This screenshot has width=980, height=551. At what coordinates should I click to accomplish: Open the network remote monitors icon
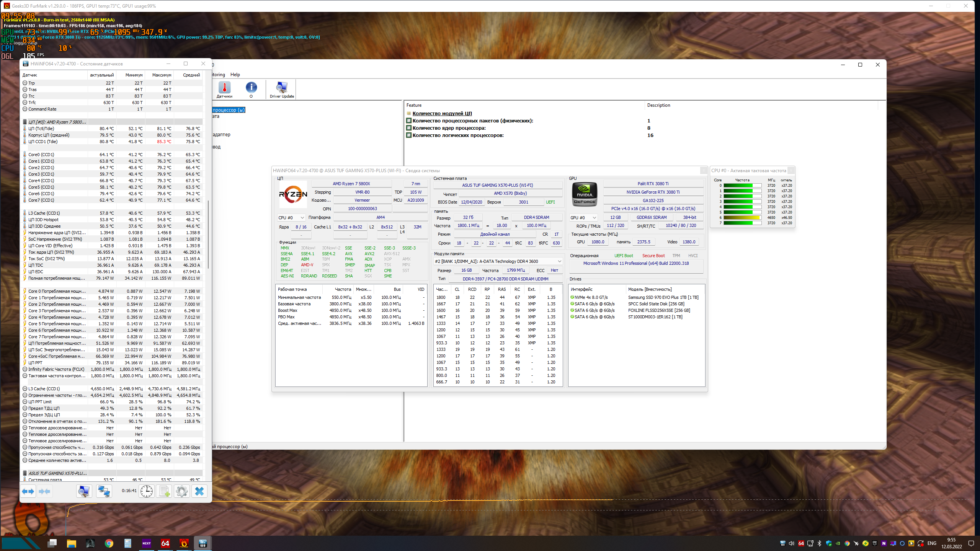coord(104,491)
